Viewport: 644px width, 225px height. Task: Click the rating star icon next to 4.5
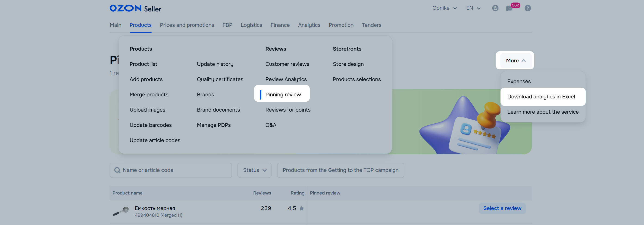point(301,208)
